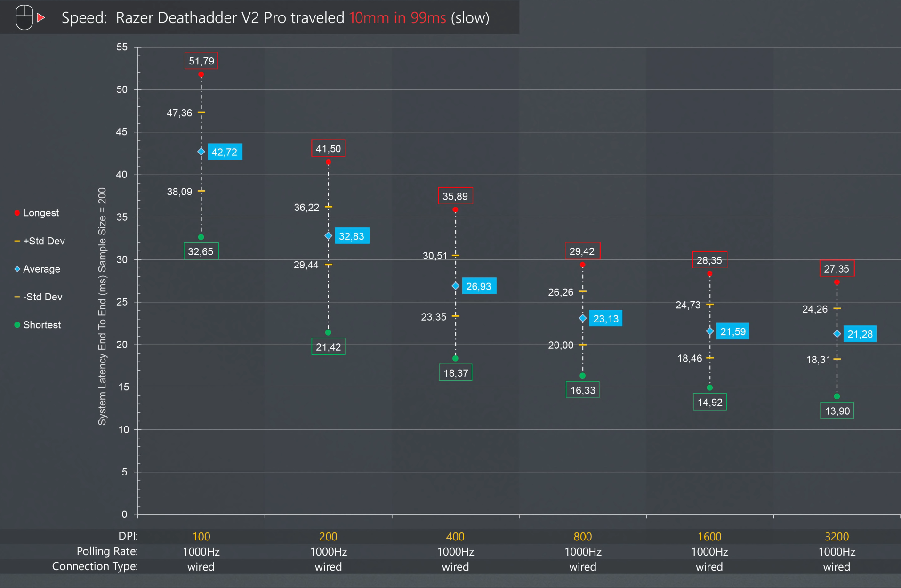Screen dimensions: 901x588
Task: Click the blue average diamond marker at 400 DPI
Action: coord(455,286)
